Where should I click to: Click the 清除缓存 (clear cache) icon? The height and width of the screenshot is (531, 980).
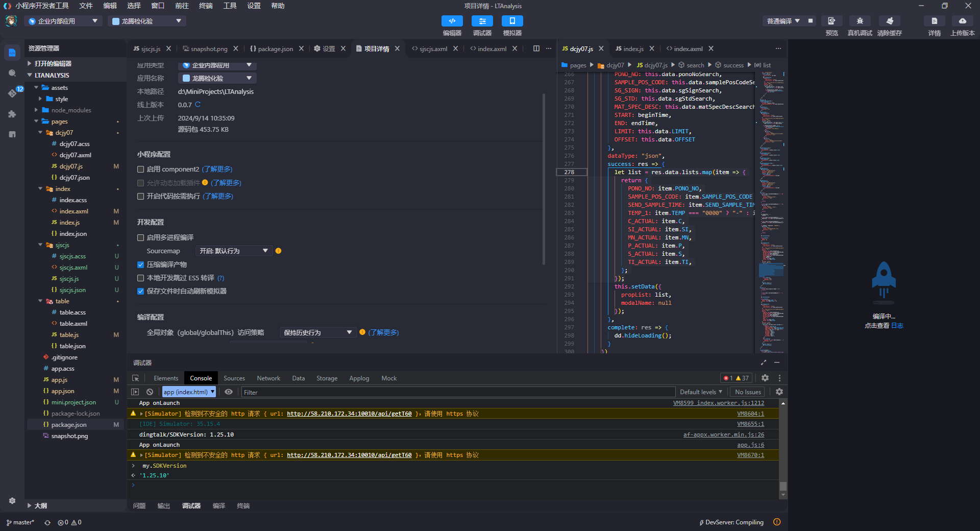[x=890, y=21]
